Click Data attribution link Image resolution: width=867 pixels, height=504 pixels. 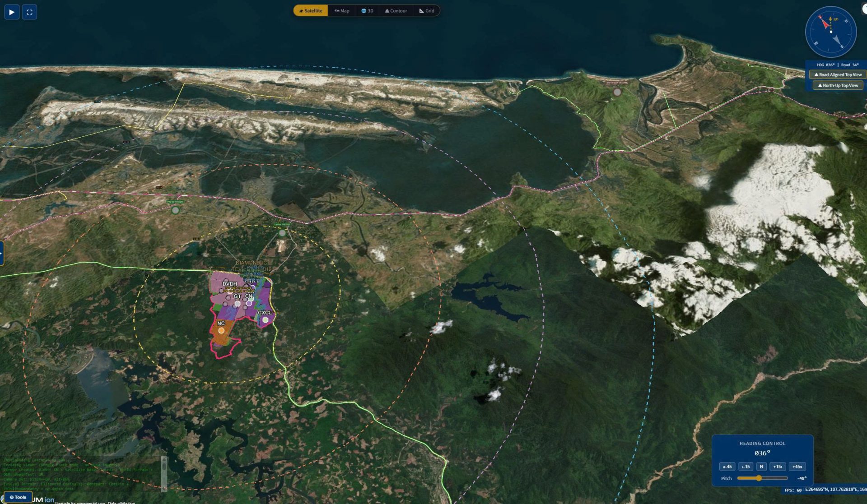[x=121, y=502]
